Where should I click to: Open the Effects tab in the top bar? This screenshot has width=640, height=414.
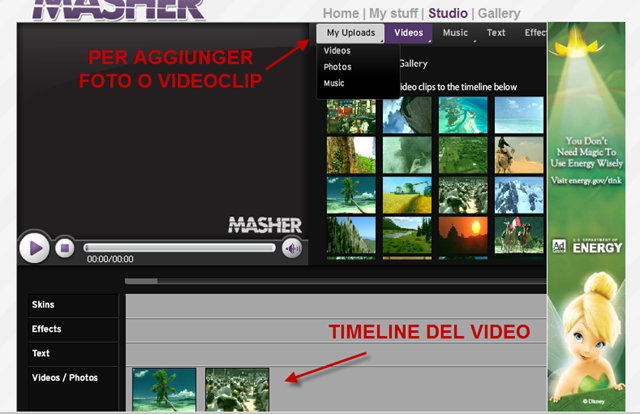tap(535, 33)
